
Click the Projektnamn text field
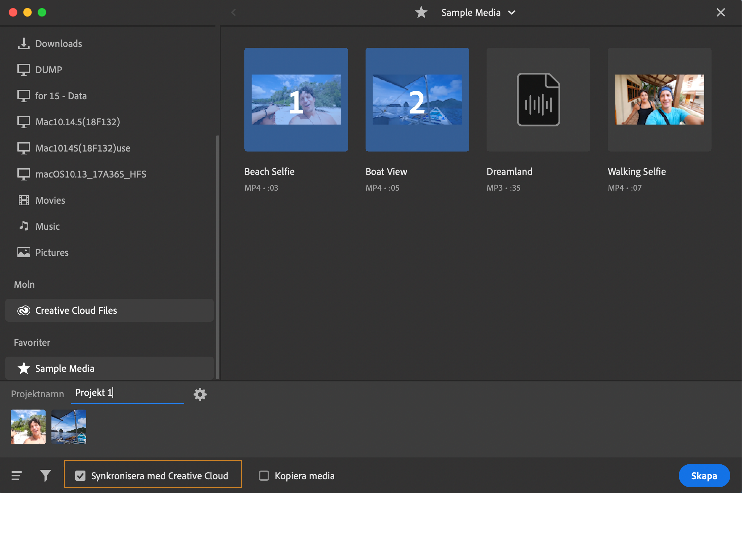127,393
